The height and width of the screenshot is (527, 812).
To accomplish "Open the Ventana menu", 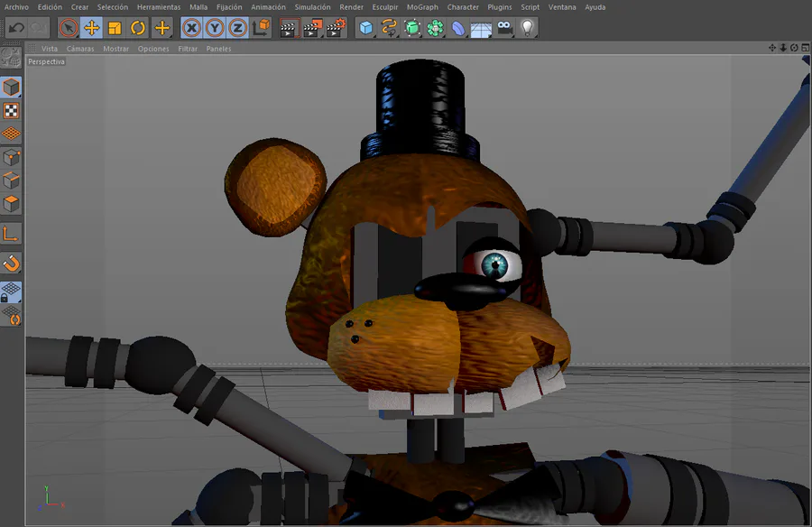I will point(562,7).
